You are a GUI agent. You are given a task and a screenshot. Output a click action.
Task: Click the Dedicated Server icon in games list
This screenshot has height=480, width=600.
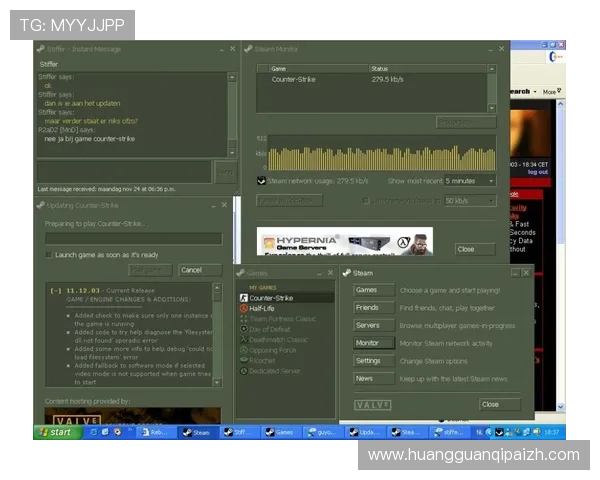pos(243,371)
